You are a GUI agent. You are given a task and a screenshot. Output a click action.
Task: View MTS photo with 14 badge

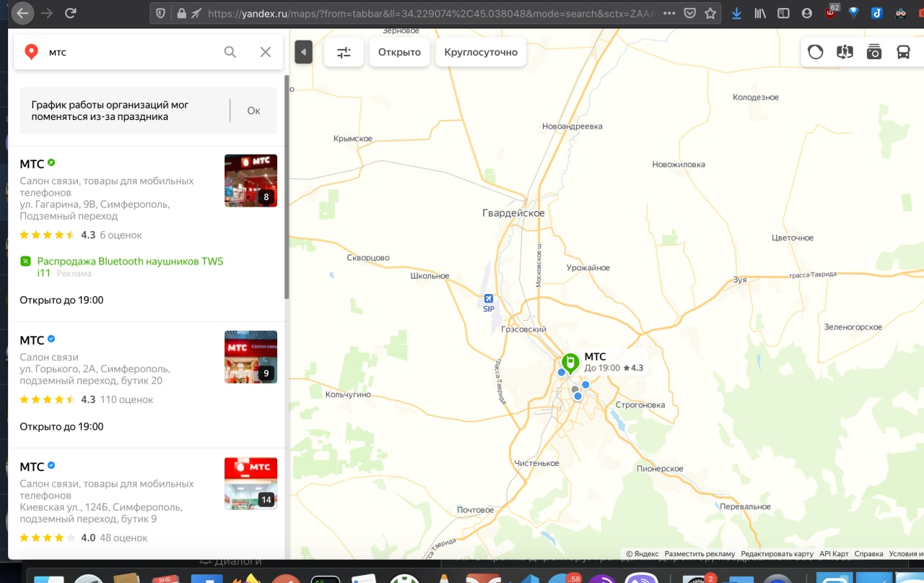(250, 483)
